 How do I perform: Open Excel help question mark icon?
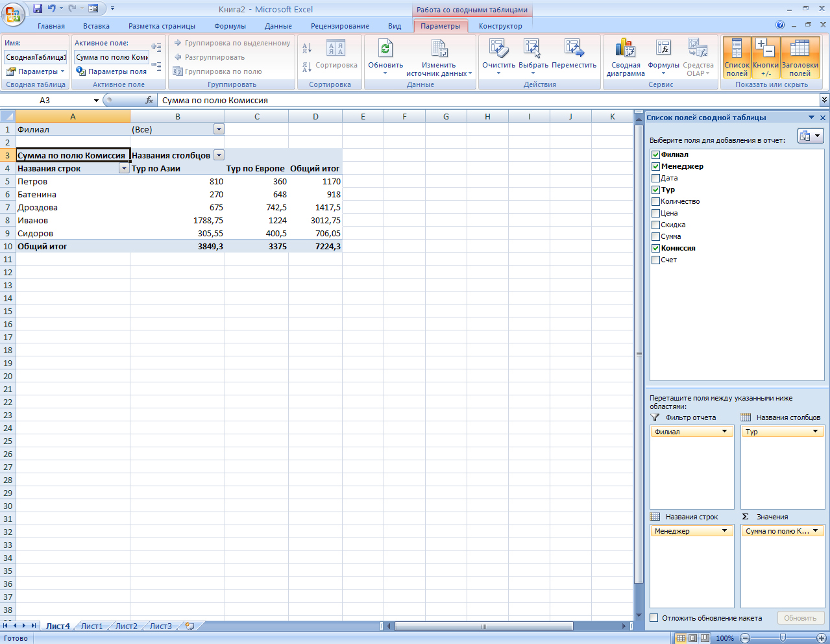pyautogui.click(x=780, y=25)
